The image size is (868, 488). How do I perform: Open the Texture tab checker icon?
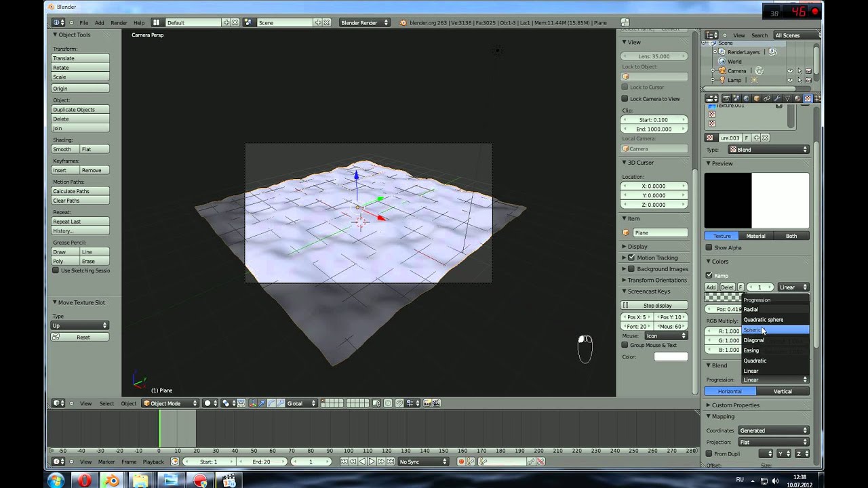808,98
